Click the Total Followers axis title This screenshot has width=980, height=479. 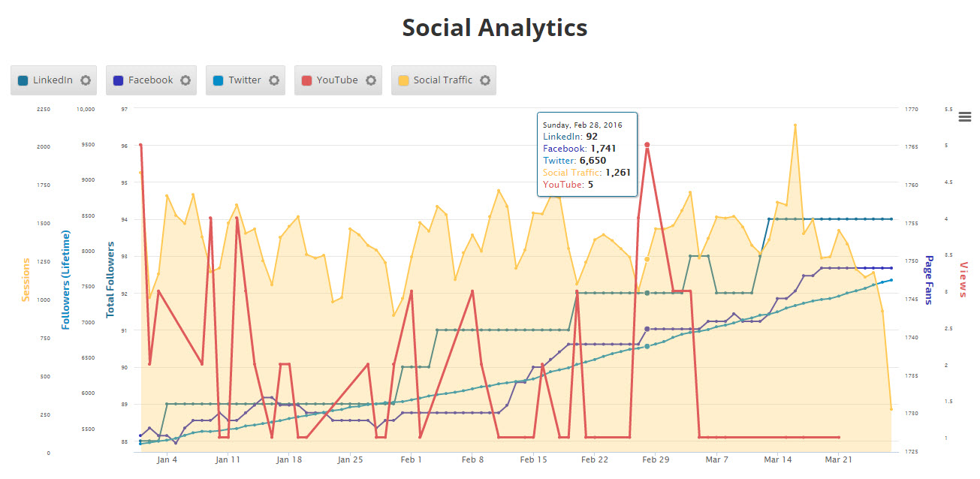coord(110,279)
